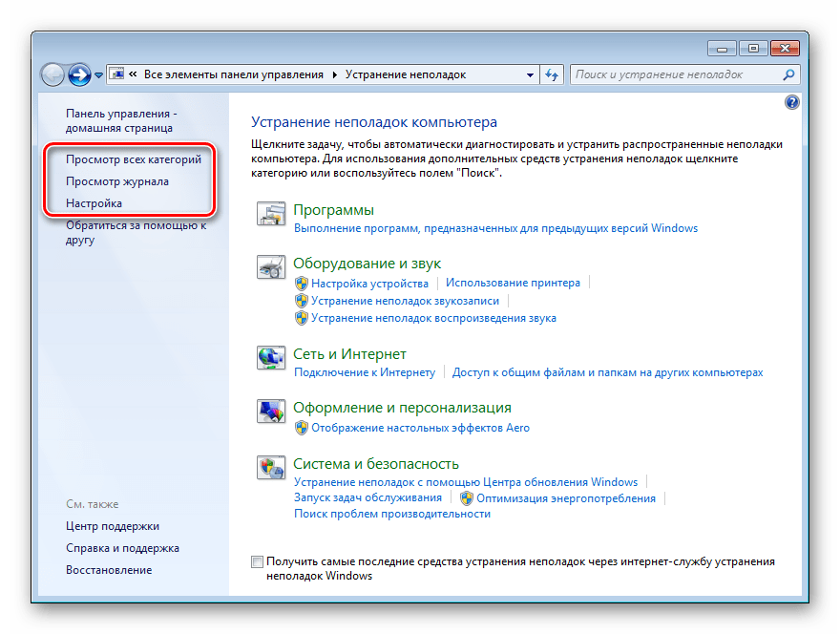Click Доступ к общим файлам и папкам link
840x634 pixels.
pos(607,372)
